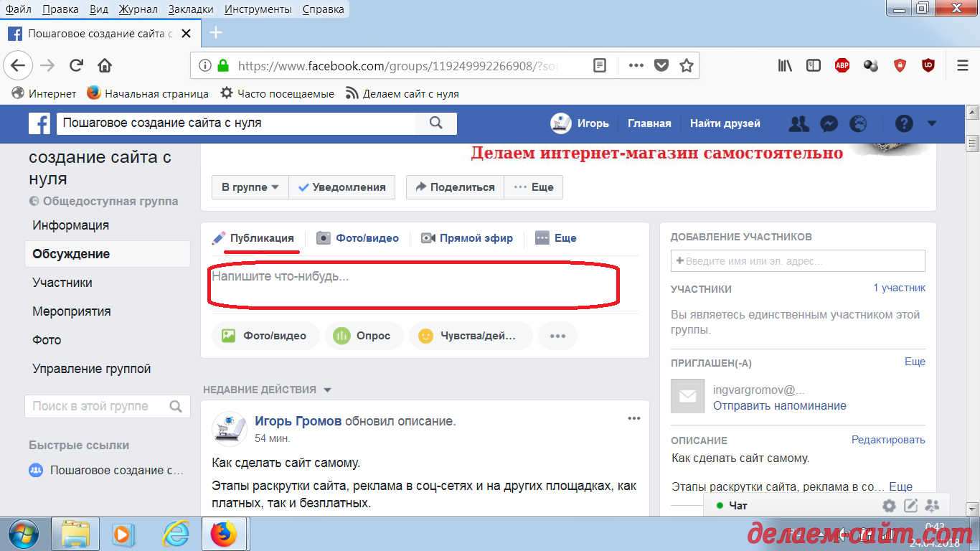Viewport: 980px width, 551px height.
Task: Select the Прямой эфир tab
Action: (x=467, y=238)
